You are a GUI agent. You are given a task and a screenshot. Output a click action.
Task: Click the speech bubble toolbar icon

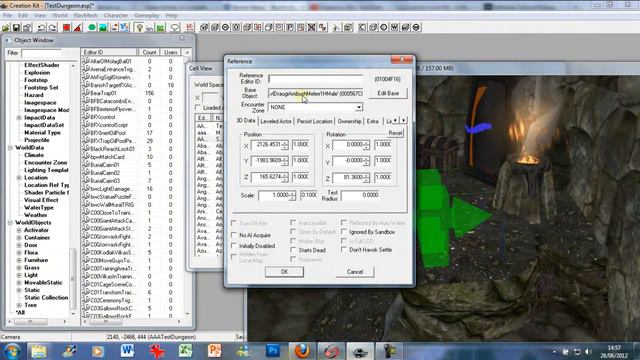click(175, 27)
